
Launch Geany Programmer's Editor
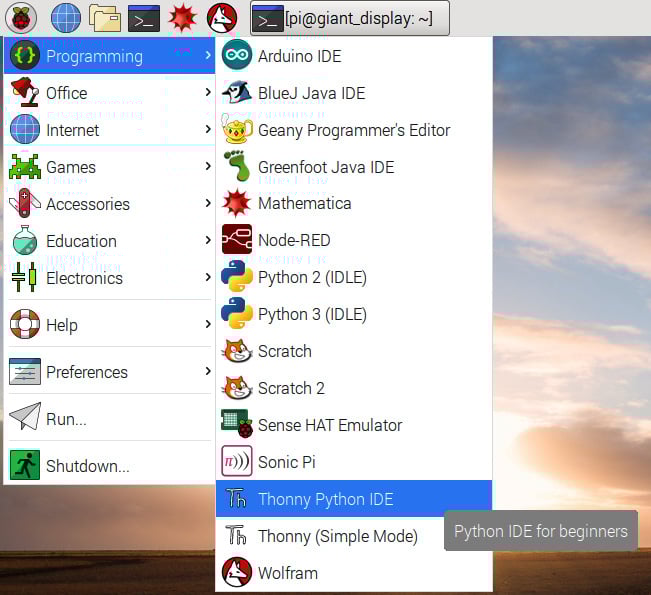pos(354,129)
